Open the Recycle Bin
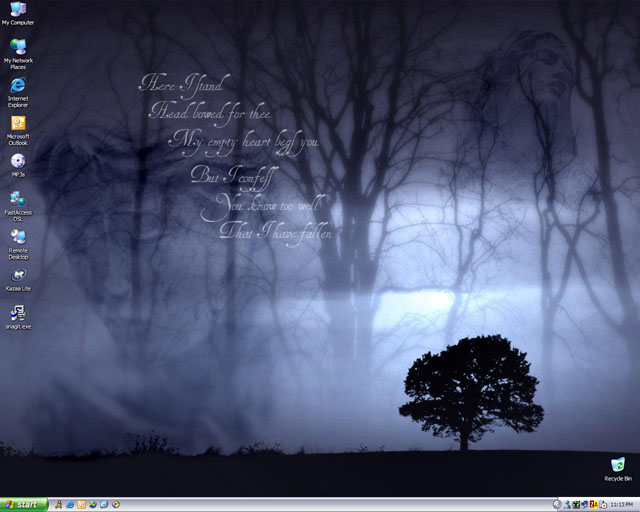Viewport: 640px width, 512px height. click(618, 470)
